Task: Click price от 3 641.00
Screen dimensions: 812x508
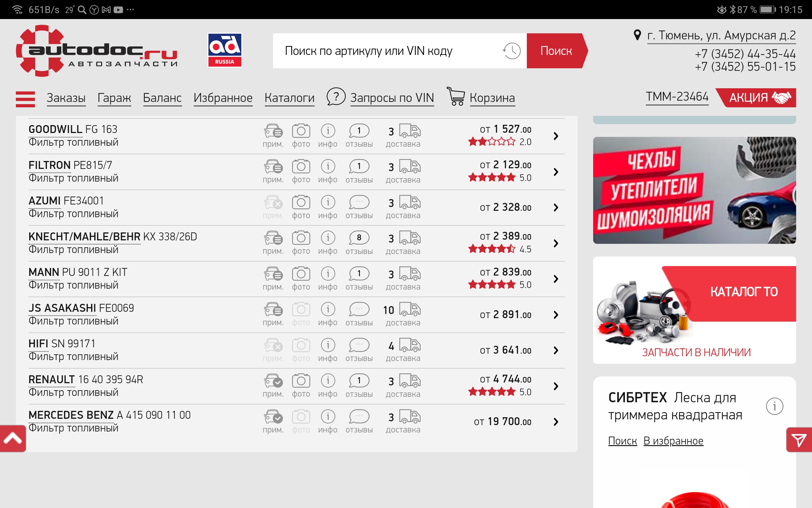Action: point(505,350)
